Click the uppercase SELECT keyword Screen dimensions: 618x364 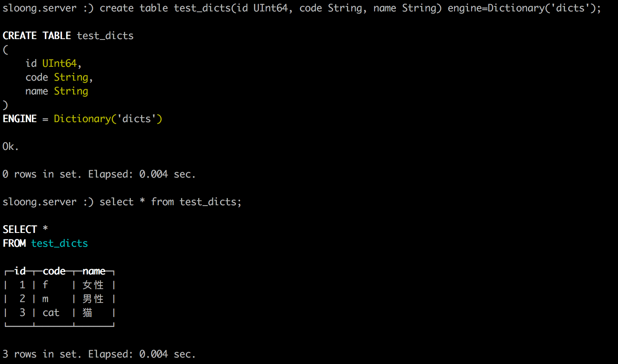pyautogui.click(x=20, y=230)
